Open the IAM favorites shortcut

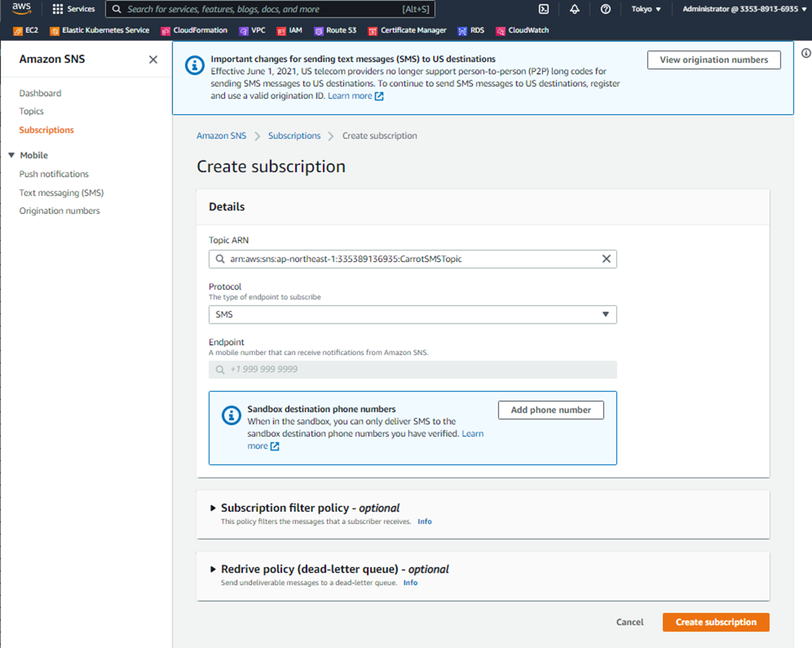click(290, 30)
